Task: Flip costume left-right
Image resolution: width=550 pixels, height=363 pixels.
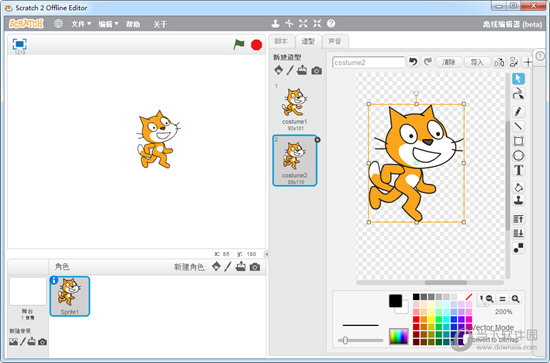Action: (x=499, y=62)
